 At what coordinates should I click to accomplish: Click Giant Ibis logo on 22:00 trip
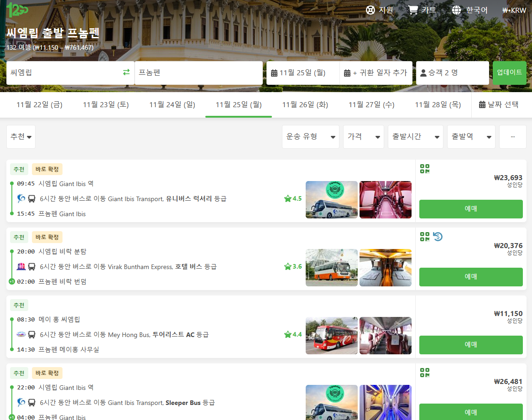click(21, 402)
